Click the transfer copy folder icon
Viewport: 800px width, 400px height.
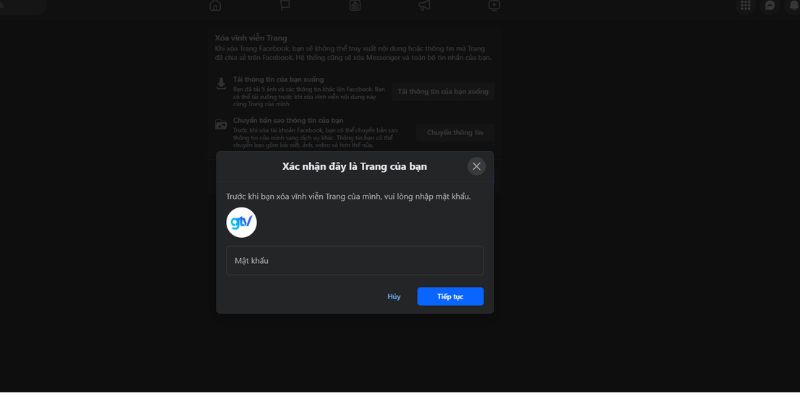pos(221,124)
